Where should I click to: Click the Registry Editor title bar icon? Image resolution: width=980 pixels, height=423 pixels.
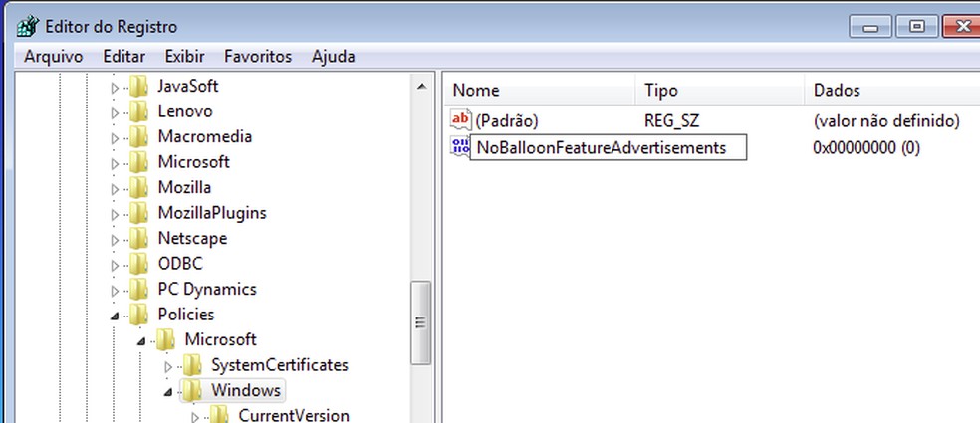coord(28,26)
